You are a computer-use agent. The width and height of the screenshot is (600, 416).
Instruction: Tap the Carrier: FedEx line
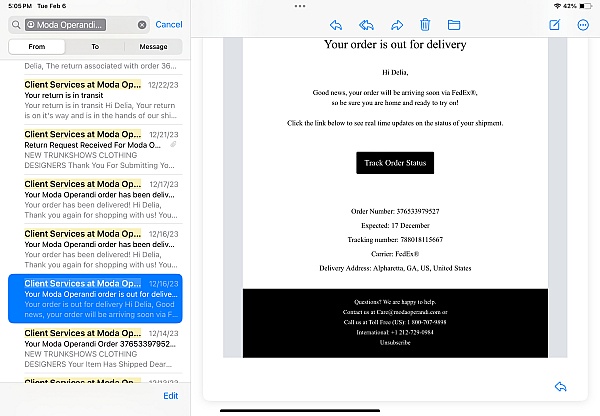click(395, 254)
